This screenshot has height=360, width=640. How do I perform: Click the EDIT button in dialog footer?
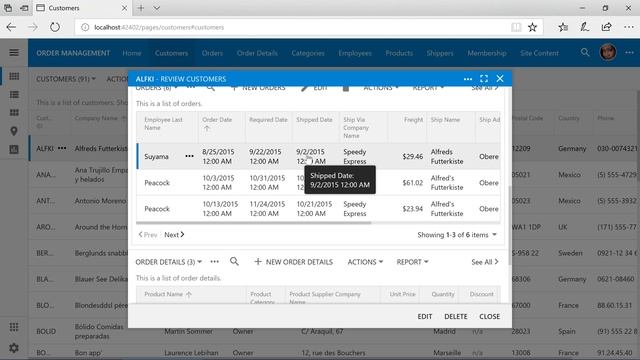[424, 316]
